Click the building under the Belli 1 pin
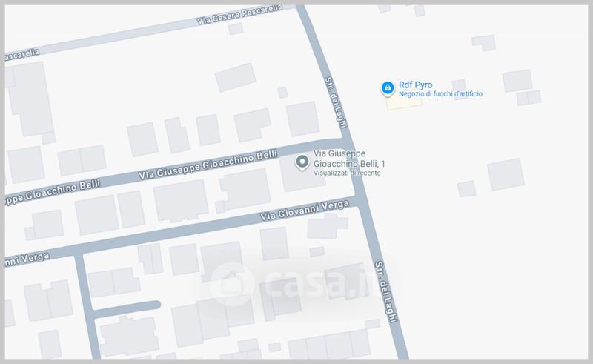The width and height of the screenshot is (593, 364). coord(302,173)
